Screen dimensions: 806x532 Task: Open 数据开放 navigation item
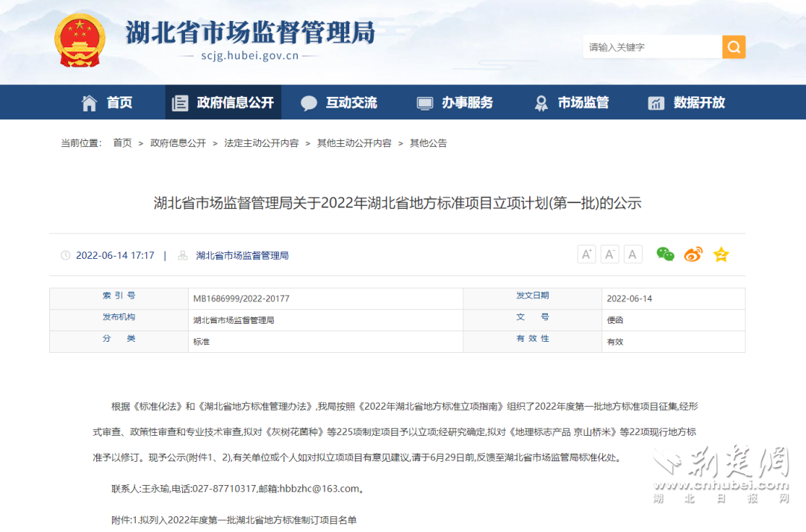(x=687, y=102)
